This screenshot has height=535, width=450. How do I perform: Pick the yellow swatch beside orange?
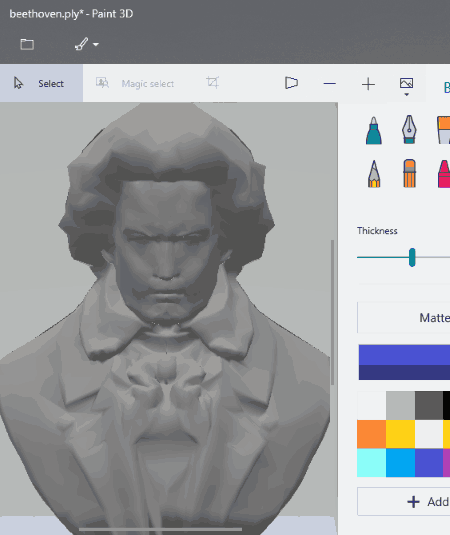click(401, 434)
